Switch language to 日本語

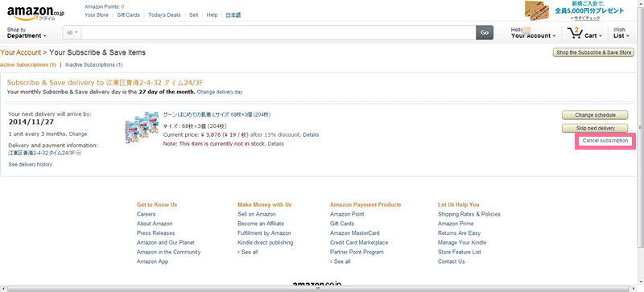(x=233, y=15)
